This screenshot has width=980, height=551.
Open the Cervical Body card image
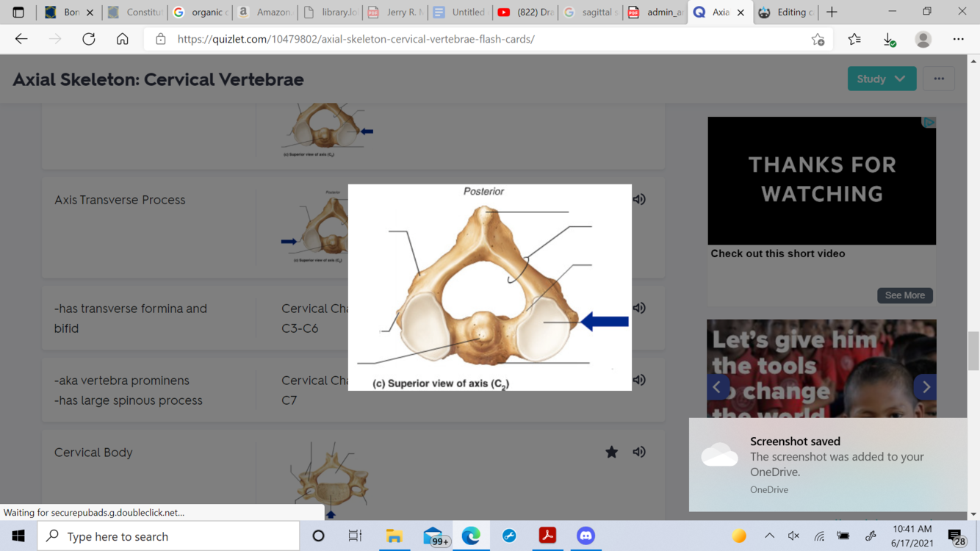[x=331, y=481]
